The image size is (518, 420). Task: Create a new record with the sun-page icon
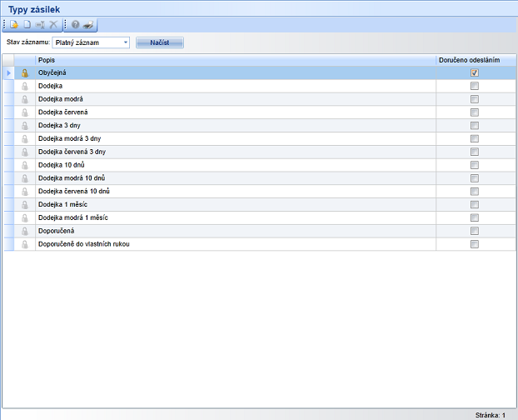coord(14,24)
